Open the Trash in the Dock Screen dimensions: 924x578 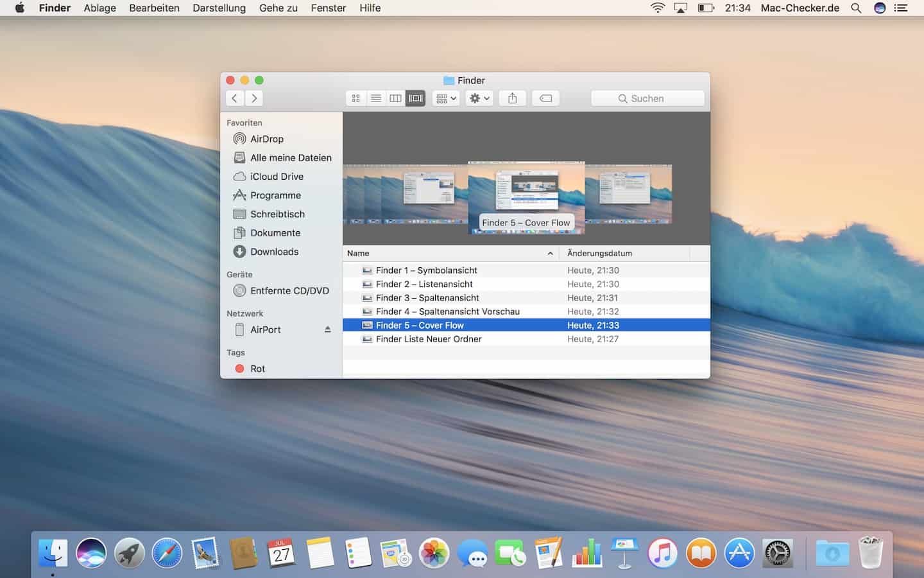(x=871, y=552)
